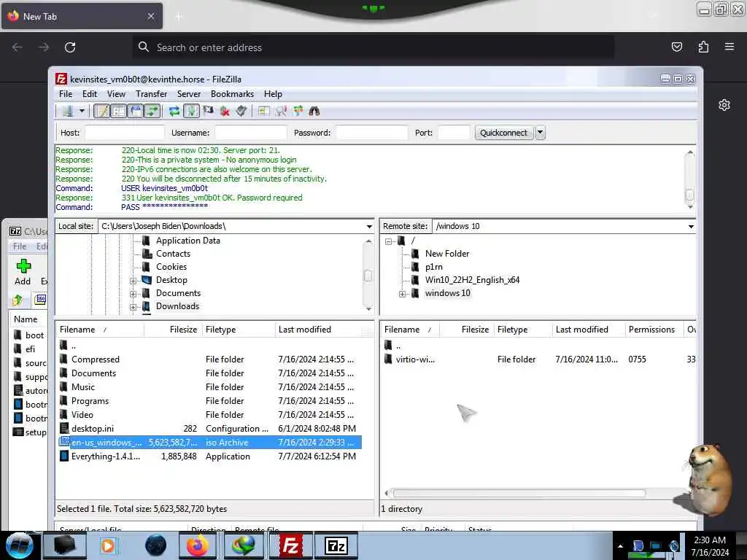The width and height of the screenshot is (747, 560).
Task: Select desktop.ini in local file list
Action: tap(93, 429)
